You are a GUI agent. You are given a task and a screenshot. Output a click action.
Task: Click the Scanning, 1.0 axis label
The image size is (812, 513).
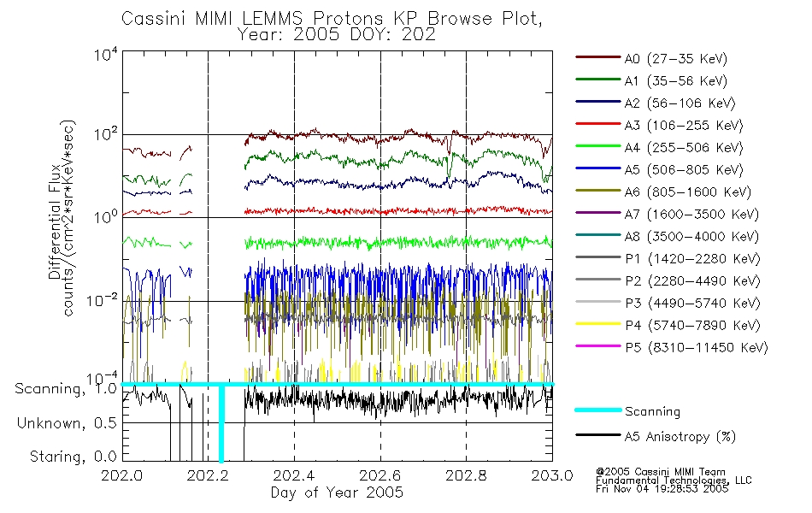pos(66,389)
